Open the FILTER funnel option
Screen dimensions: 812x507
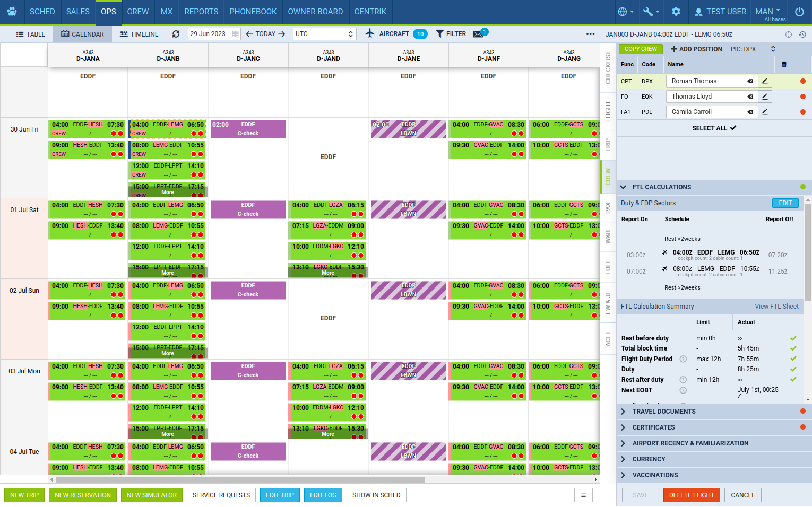[x=451, y=34]
